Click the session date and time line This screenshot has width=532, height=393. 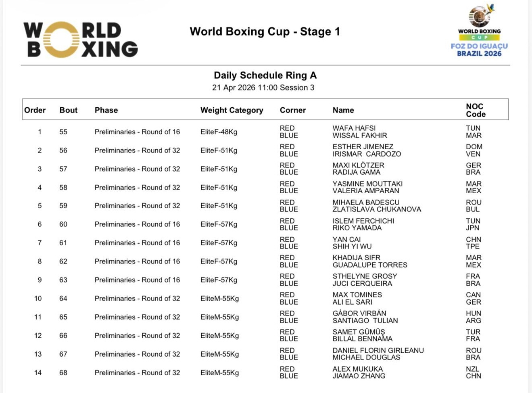pyautogui.click(x=263, y=88)
